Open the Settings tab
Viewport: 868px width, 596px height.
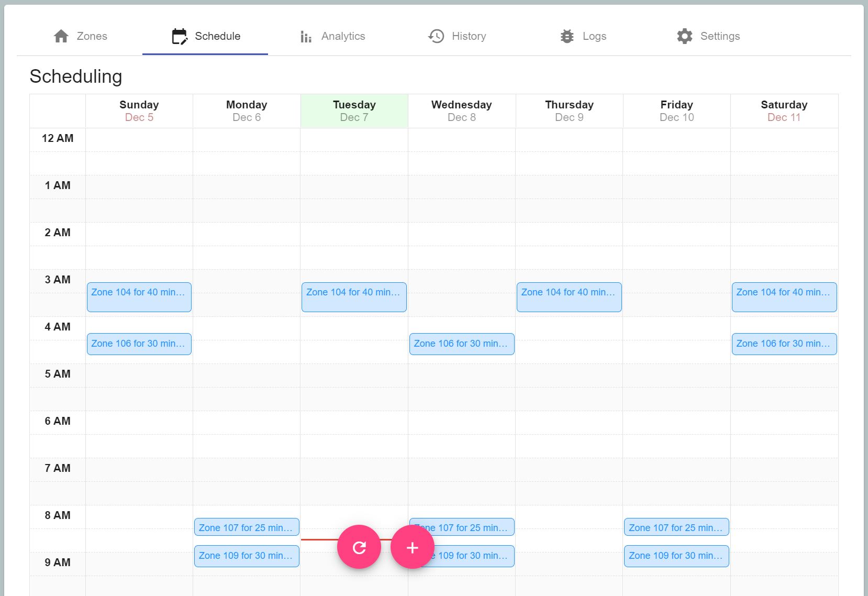pyautogui.click(x=708, y=36)
